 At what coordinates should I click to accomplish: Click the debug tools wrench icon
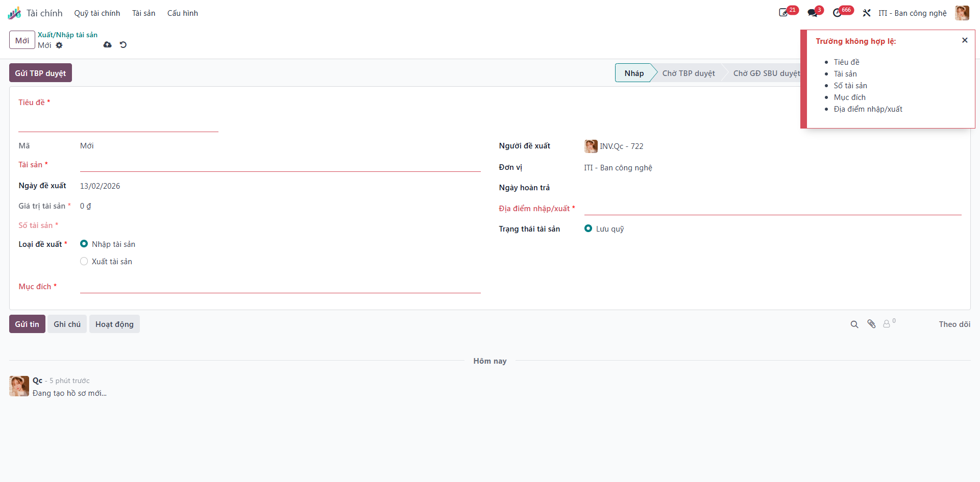pyautogui.click(x=867, y=13)
